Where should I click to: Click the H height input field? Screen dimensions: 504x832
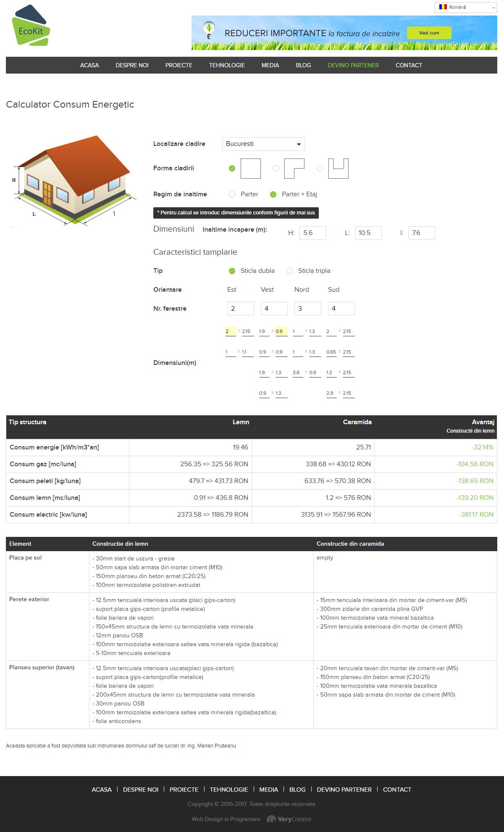pos(312,233)
